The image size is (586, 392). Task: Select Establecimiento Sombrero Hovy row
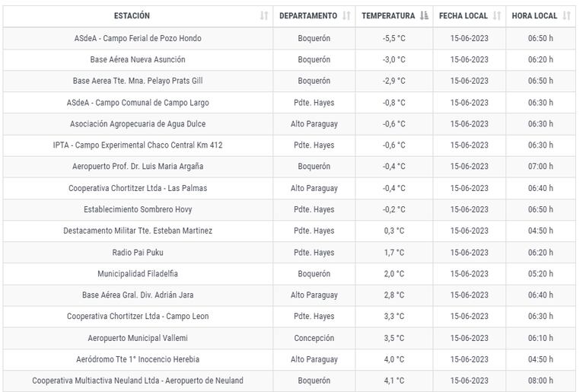(x=138, y=209)
